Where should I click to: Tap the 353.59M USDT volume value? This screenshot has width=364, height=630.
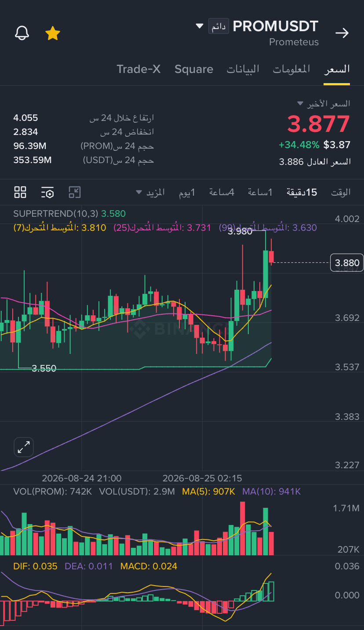(x=33, y=160)
